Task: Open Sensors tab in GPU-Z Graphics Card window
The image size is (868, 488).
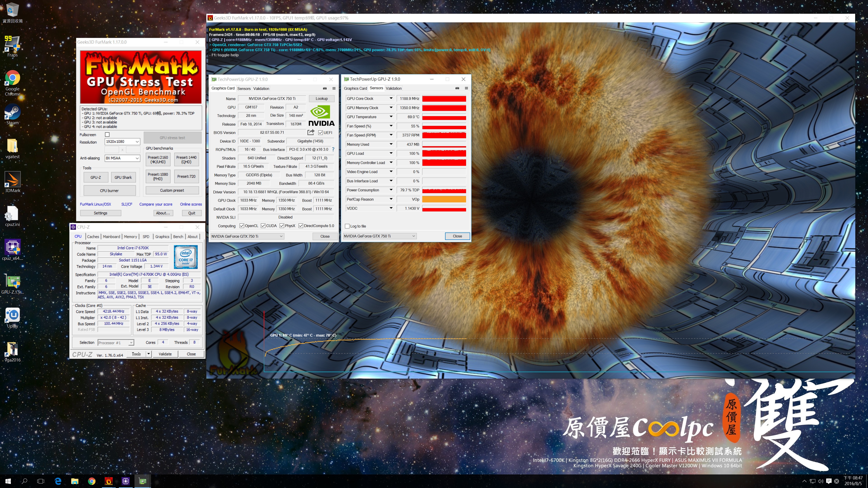Action: [244, 89]
